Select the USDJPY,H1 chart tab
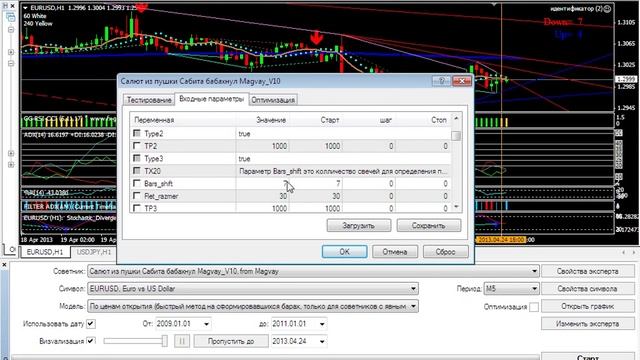Viewport: 640px width, 360px height. (94, 252)
